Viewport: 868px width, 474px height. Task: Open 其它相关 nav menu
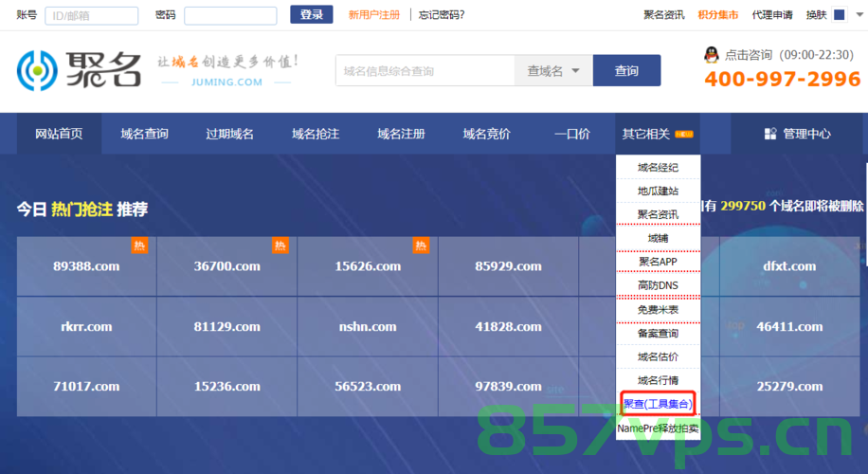tap(658, 134)
